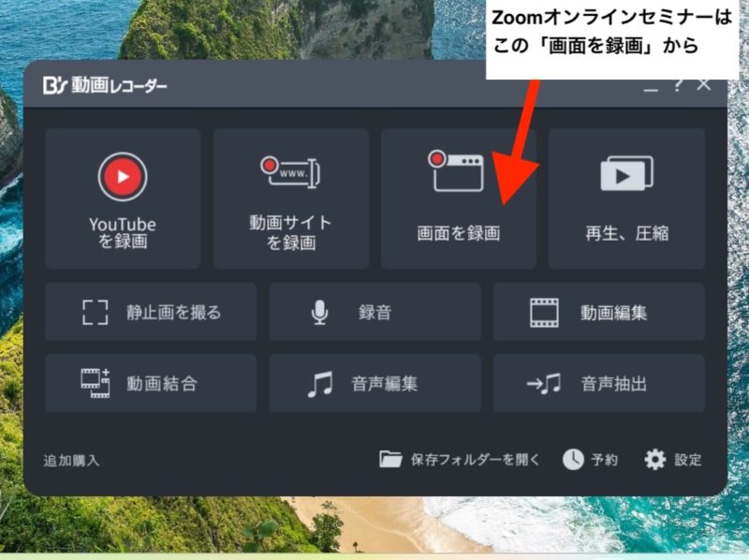The height and width of the screenshot is (560, 749).
Task: Choose 音声抽出 audio extraction tool
Action: pyautogui.click(x=598, y=383)
